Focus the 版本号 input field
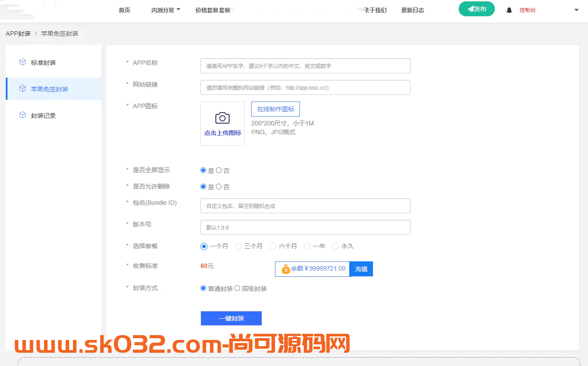Image resolution: width=588 pixels, height=366 pixels. 305,227
